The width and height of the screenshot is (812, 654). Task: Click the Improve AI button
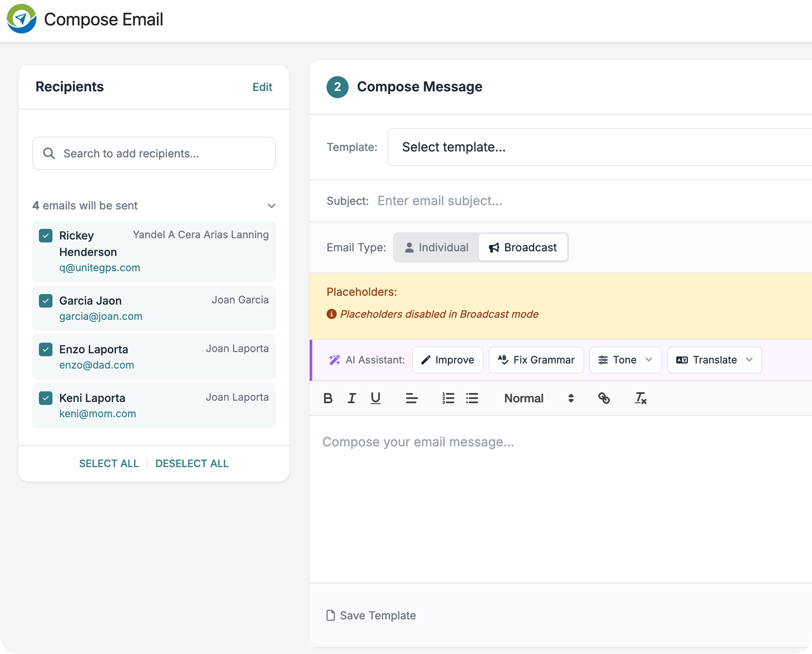tap(447, 360)
